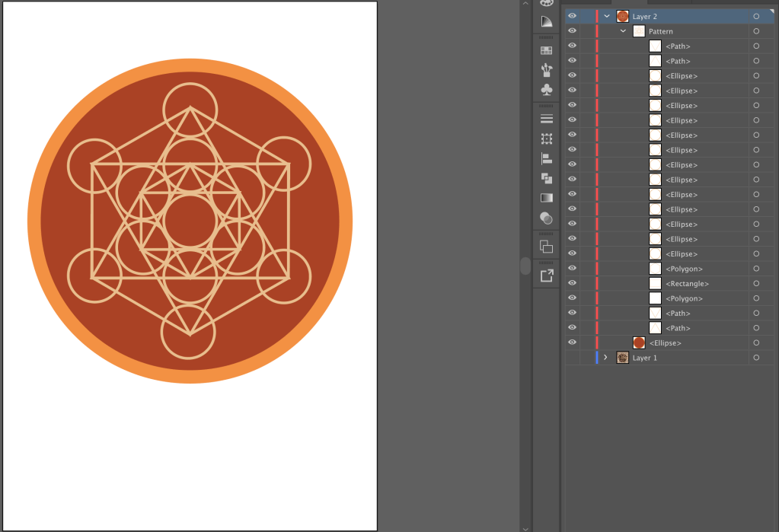Click the canvas vertical scrollbar thumb

pos(525,266)
